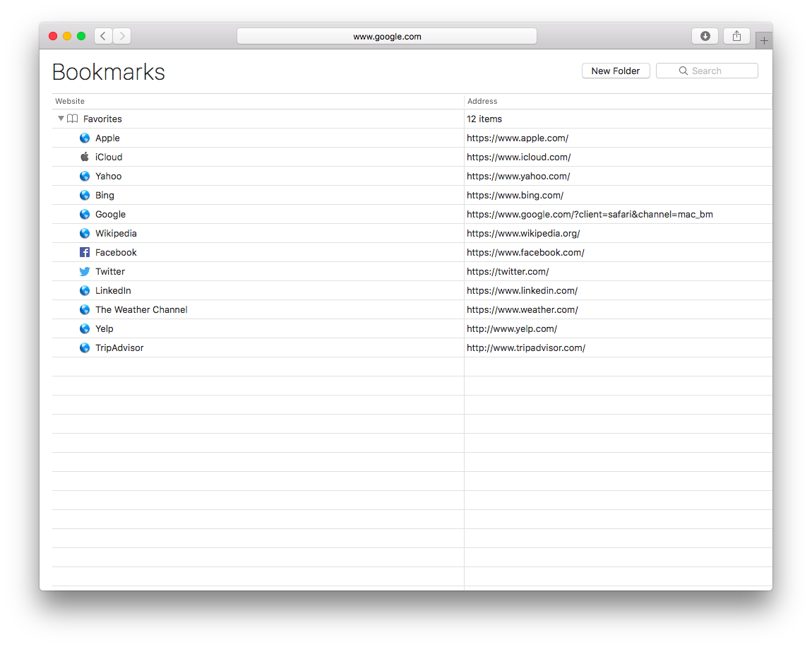Click the Apple logo icon beside iCloud
The image size is (812, 647).
(x=85, y=157)
